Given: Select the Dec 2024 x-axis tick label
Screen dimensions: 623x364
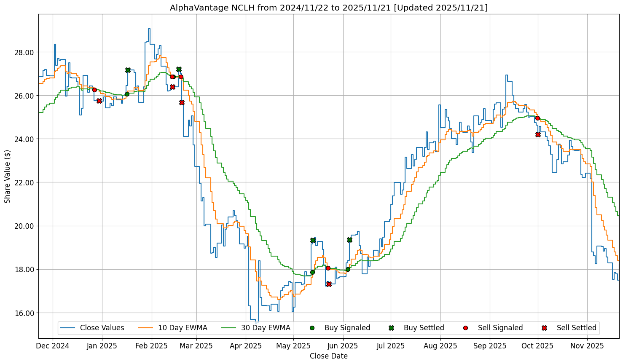Looking at the screenshot, I should 53,346.
